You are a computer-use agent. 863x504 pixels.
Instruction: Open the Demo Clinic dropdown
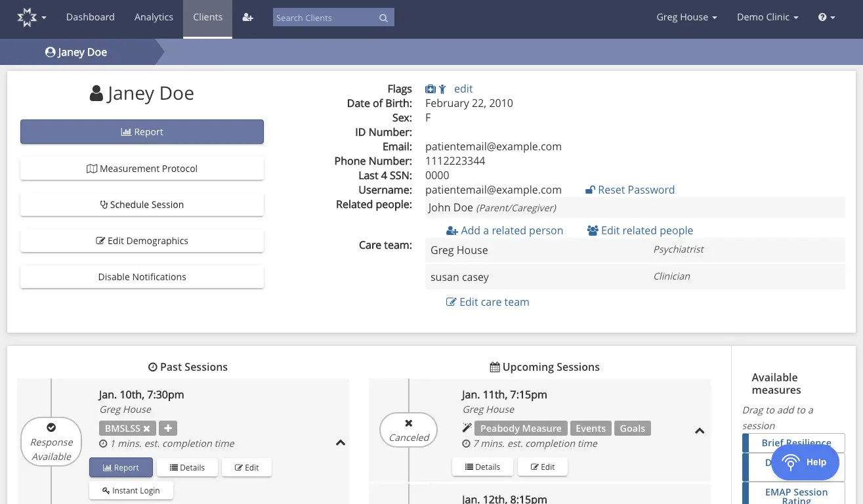767,17
